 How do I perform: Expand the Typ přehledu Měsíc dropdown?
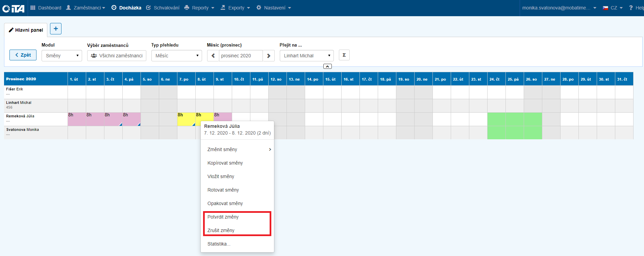point(176,56)
